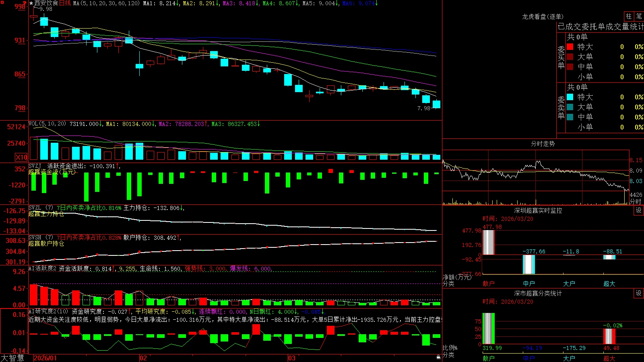Image resolution: width=644 pixels, height=362 pixels.
Task: Click the 分时走势 panel title
Action: click(x=543, y=144)
